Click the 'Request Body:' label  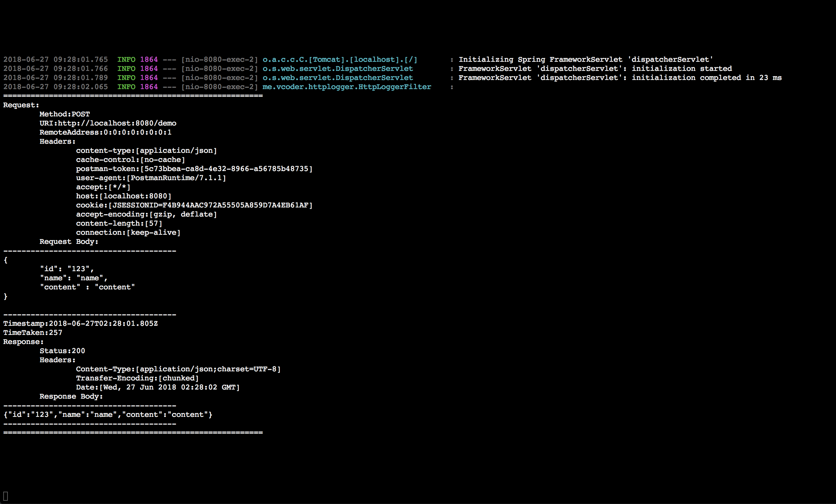tap(69, 242)
